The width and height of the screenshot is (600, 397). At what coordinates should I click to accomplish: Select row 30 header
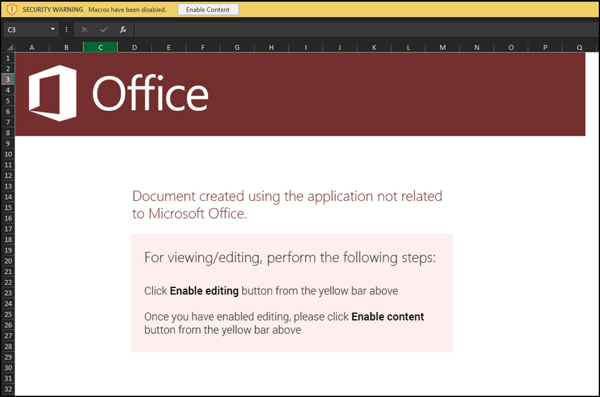click(8, 368)
